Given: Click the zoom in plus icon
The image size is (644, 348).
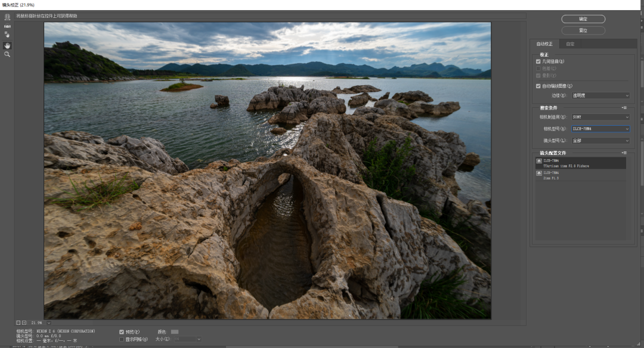Looking at the screenshot, I should pos(24,322).
